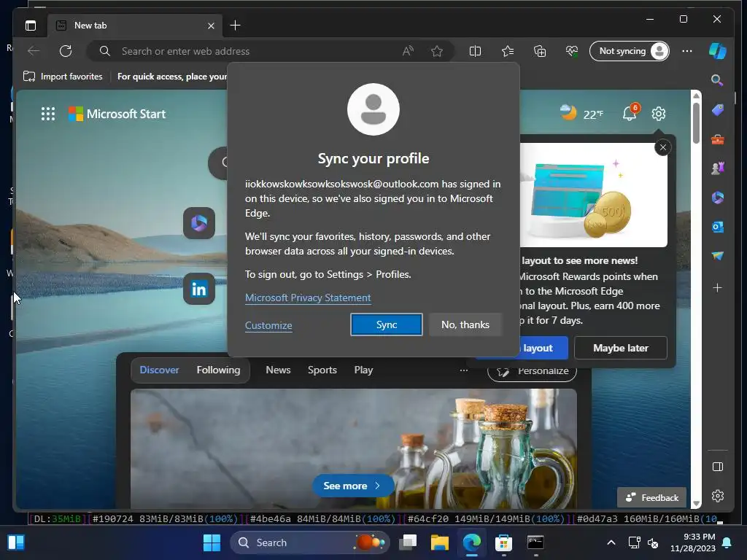This screenshot has width=747, height=560.
Task: Click the page vertical scrollbar thumb
Action: pos(696,122)
